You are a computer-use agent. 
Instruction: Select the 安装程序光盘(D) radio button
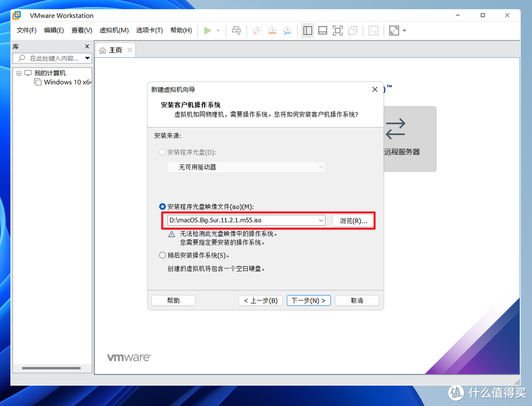point(163,152)
